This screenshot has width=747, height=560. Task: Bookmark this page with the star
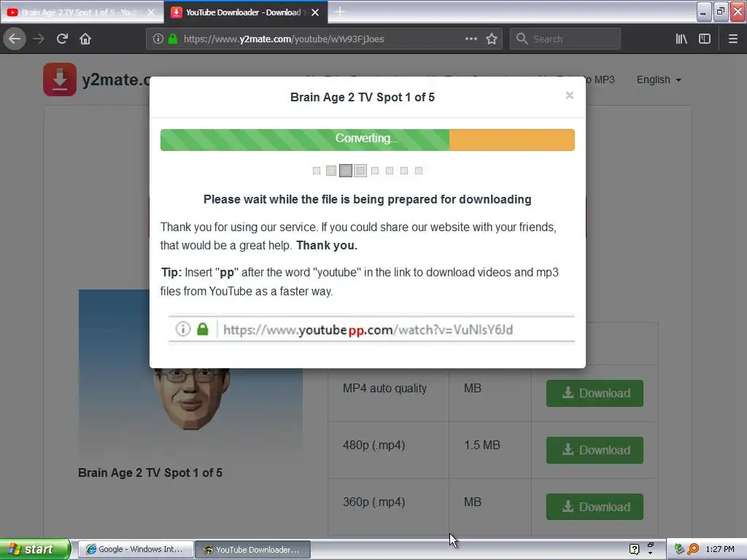[x=492, y=39]
